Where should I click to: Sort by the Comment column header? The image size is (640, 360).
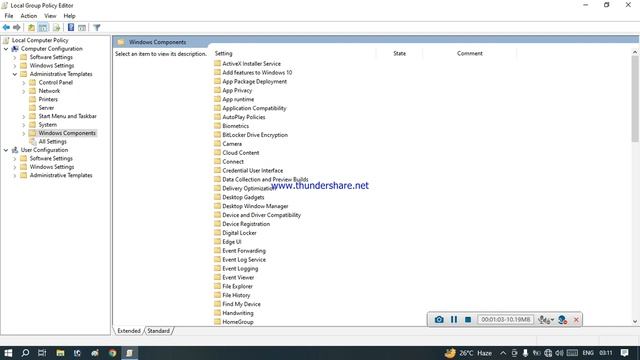[x=469, y=53]
